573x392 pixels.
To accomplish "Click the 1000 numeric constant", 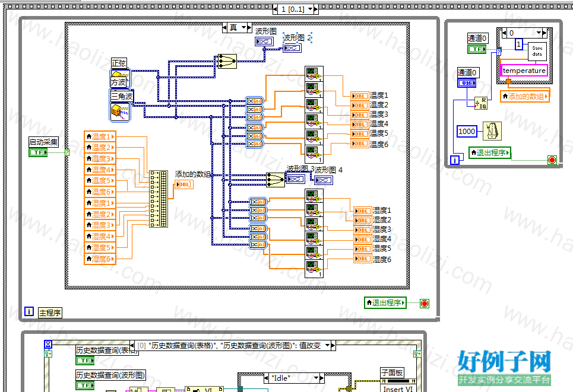I will pos(467,132).
